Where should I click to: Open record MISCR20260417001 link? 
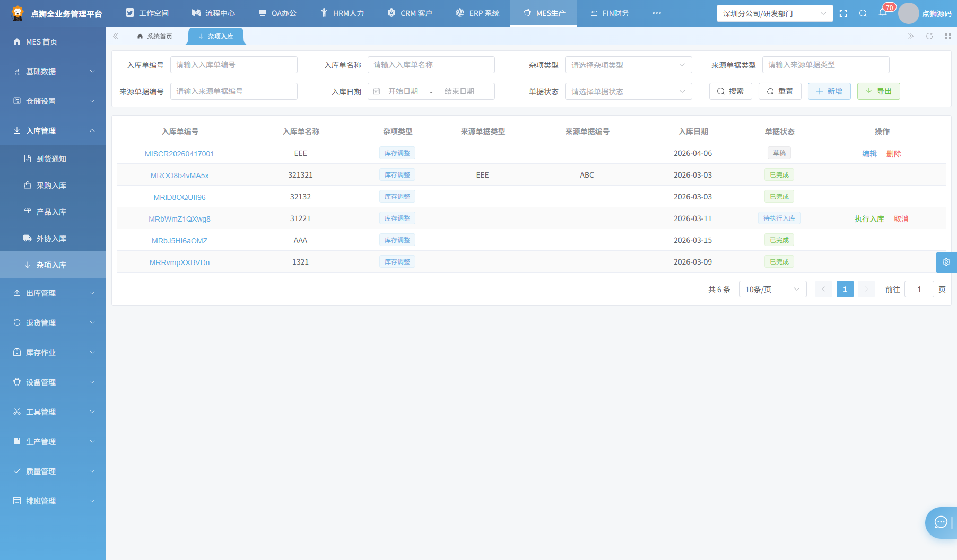[x=179, y=154]
